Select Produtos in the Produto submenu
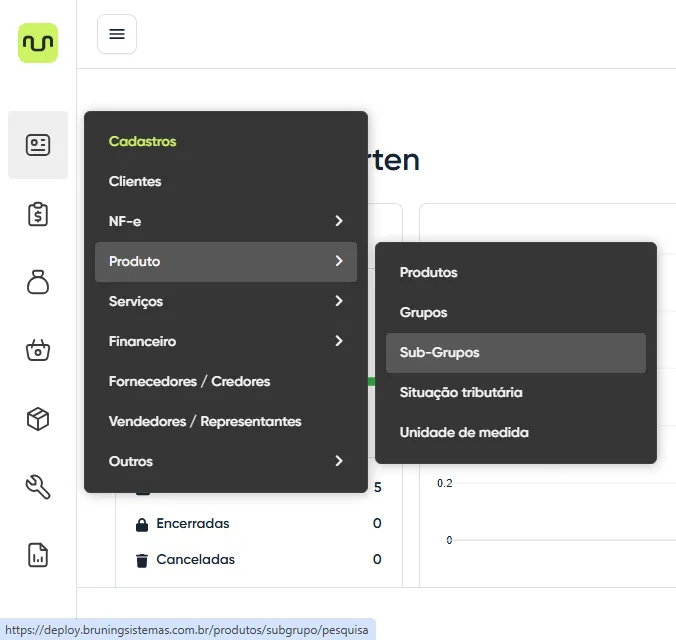 click(428, 272)
